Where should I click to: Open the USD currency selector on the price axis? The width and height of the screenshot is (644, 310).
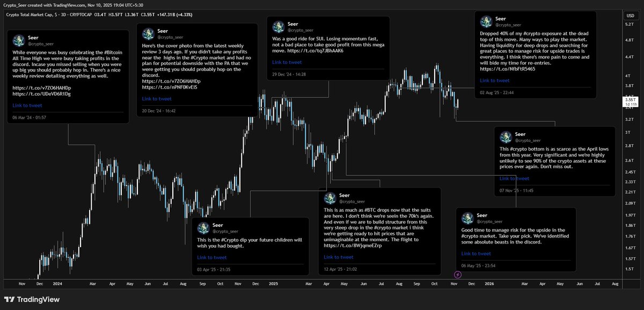(x=630, y=16)
